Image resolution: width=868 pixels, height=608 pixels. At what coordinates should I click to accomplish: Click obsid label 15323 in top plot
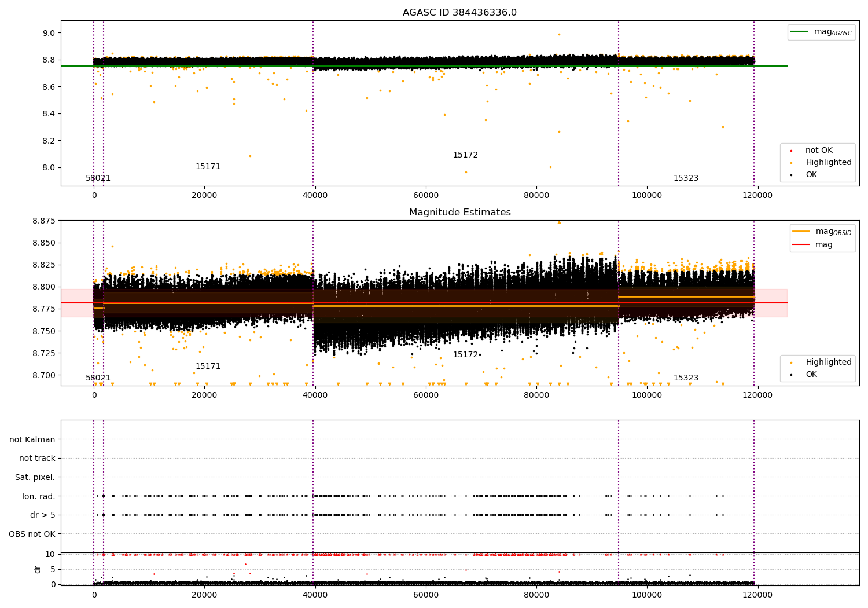pyautogui.click(x=686, y=178)
